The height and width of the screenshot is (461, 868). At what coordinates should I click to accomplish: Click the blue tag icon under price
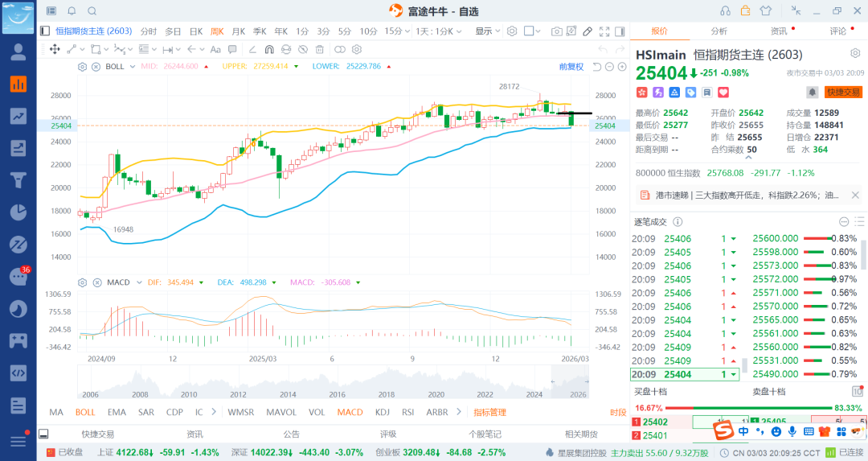click(691, 92)
